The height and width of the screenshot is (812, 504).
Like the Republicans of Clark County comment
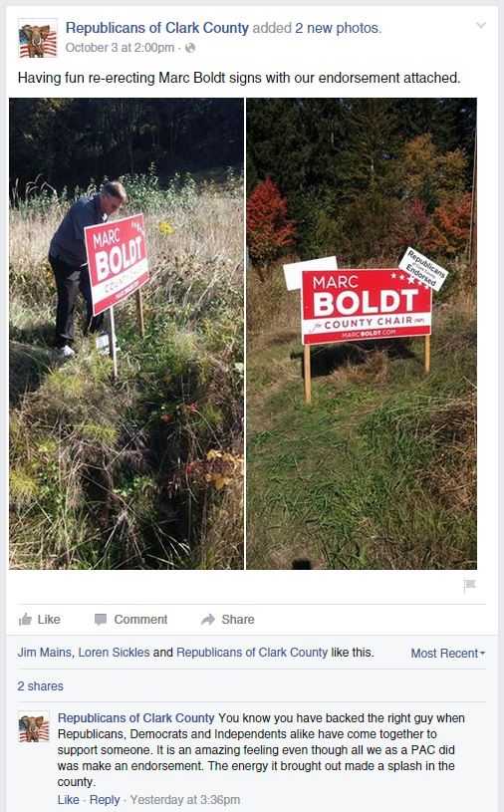click(69, 800)
